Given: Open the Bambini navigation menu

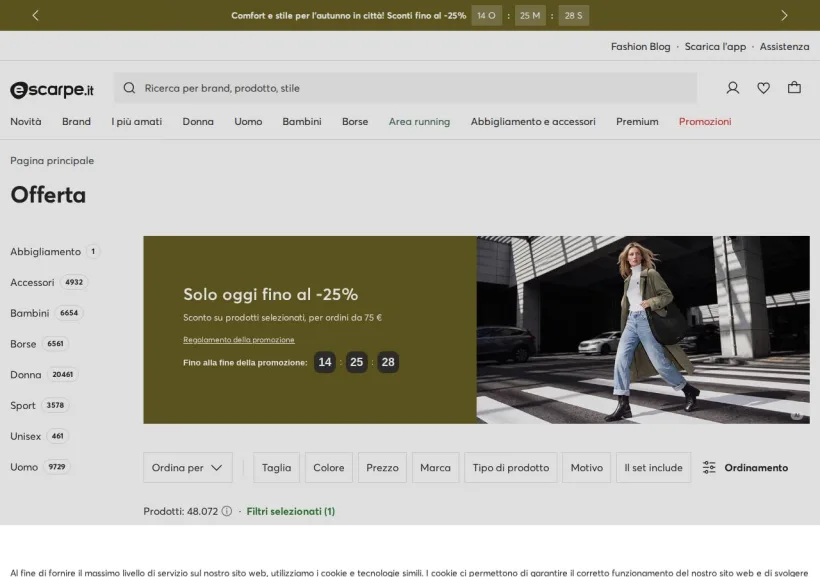Looking at the screenshot, I should 302,121.
